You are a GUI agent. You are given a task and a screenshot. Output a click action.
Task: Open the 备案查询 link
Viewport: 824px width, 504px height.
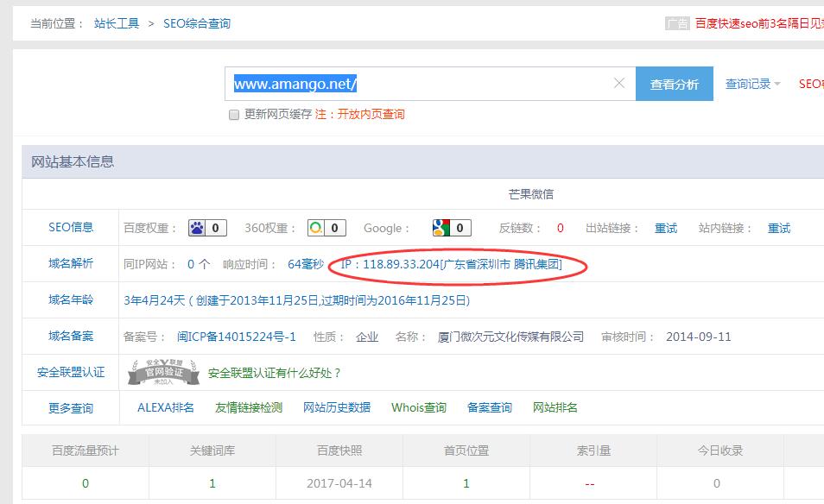490,407
